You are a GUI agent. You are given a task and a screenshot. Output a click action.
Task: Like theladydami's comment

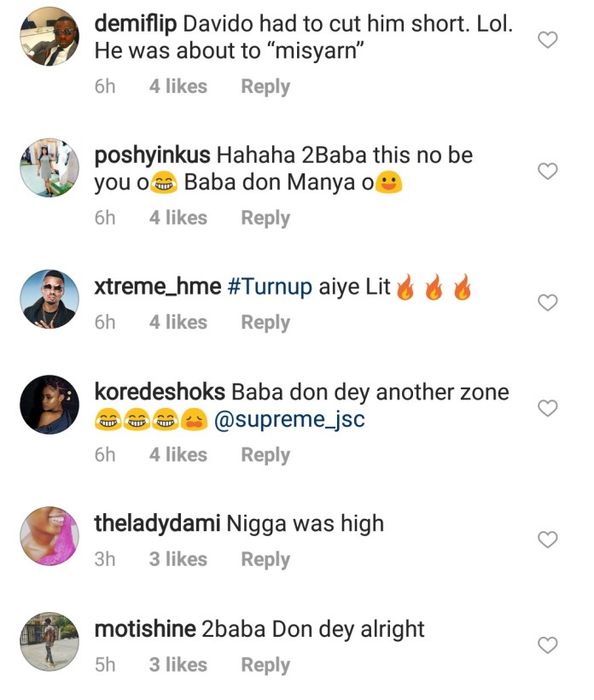tap(547, 540)
